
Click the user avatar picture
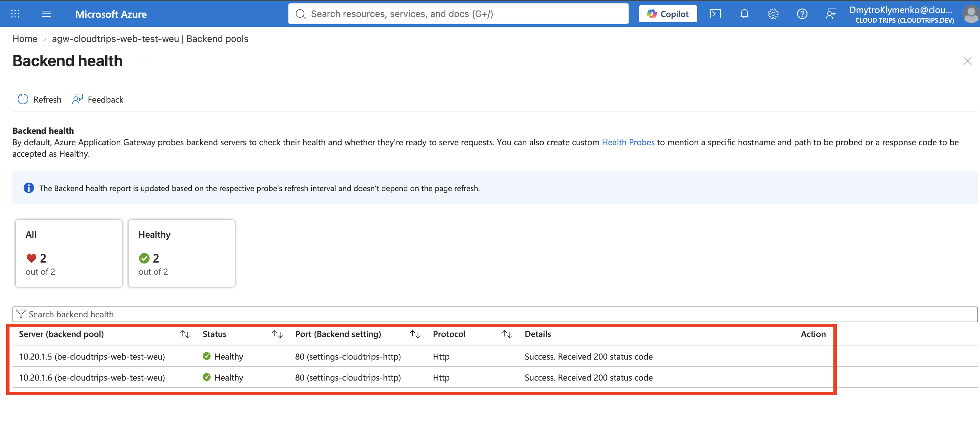click(970, 14)
